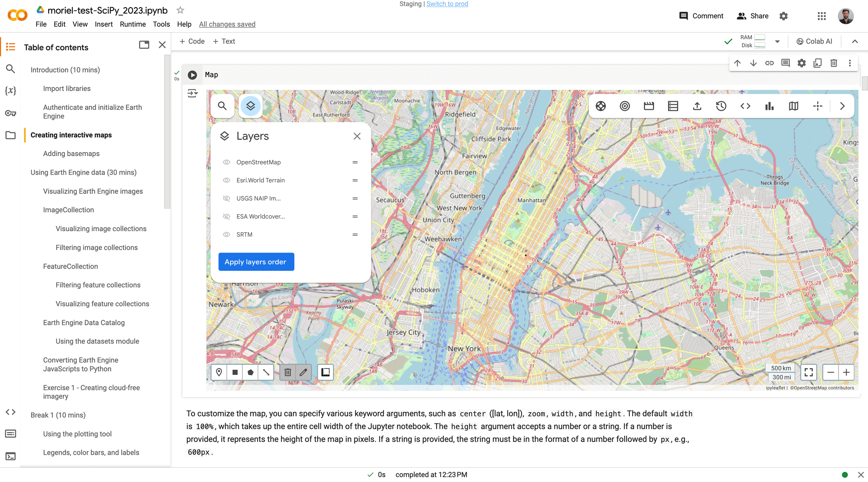Click the Switch to prod link

pos(447,4)
